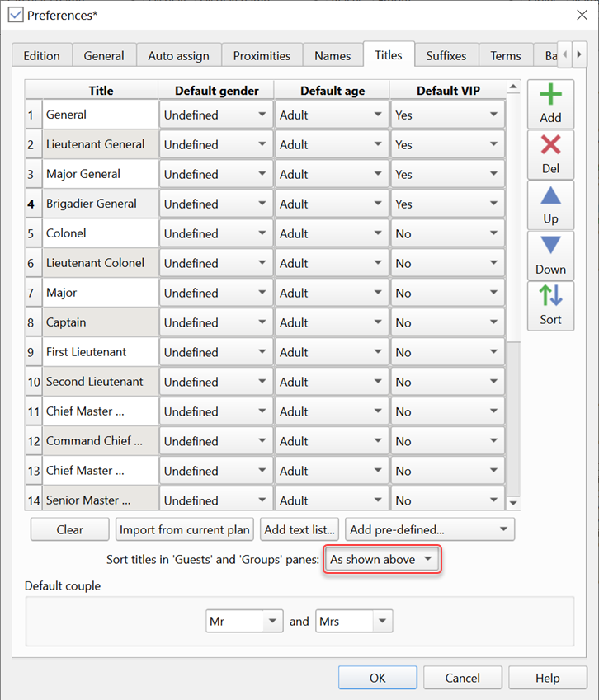Move title up with Up arrow
599x700 pixels.
(x=550, y=204)
